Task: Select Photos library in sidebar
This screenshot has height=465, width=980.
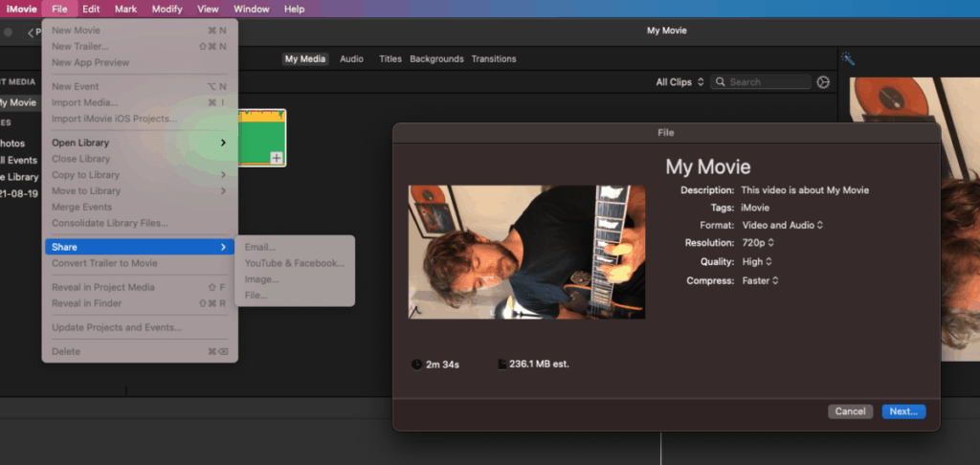Action: tap(13, 144)
